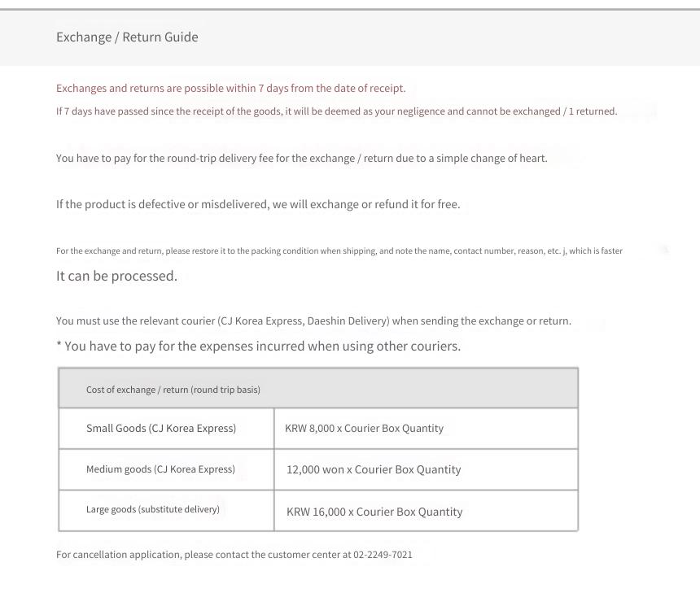Click the CJ Korea Express, Daeshin Delivery sentence
The height and width of the screenshot is (606, 700).
click(314, 320)
